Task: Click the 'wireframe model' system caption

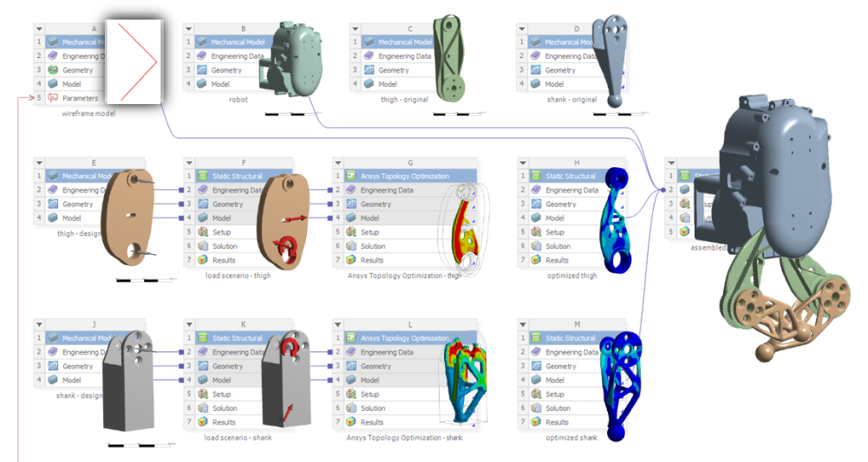Action: tap(88, 114)
